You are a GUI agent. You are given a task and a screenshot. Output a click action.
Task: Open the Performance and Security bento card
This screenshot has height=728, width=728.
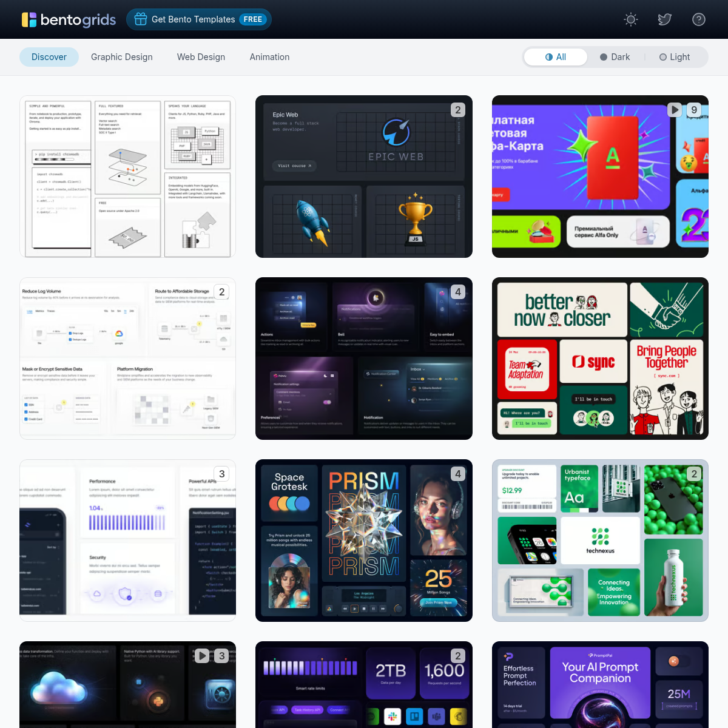point(127,541)
